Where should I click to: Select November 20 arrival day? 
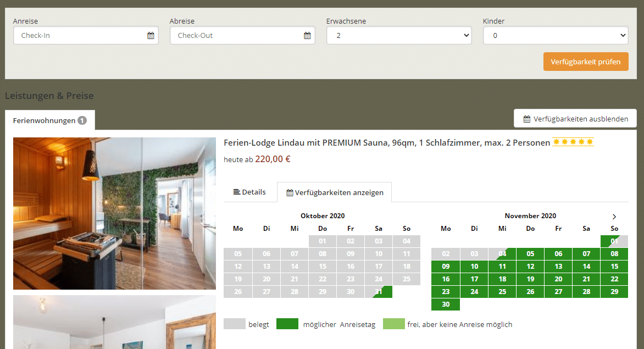pos(558,279)
